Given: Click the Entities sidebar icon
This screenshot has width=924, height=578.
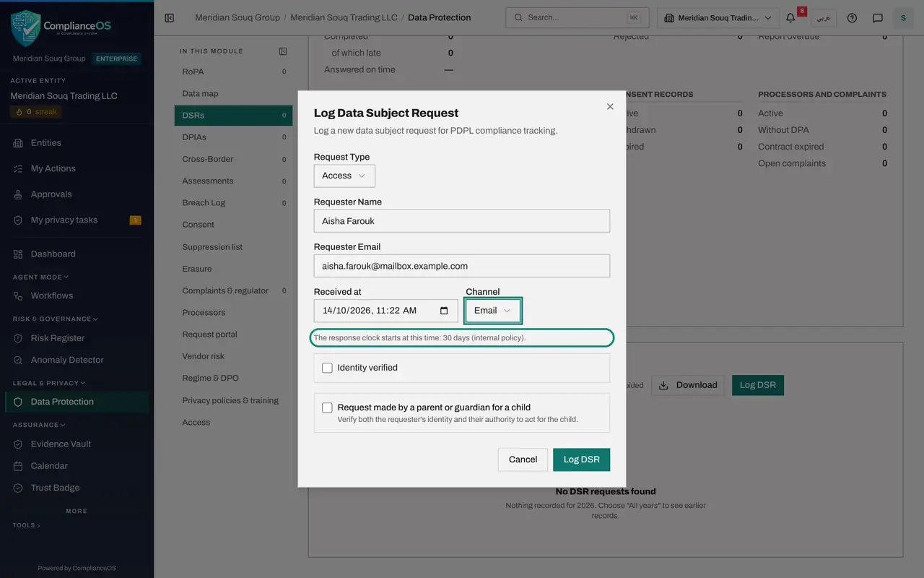Looking at the screenshot, I should click(x=18, y=143).
